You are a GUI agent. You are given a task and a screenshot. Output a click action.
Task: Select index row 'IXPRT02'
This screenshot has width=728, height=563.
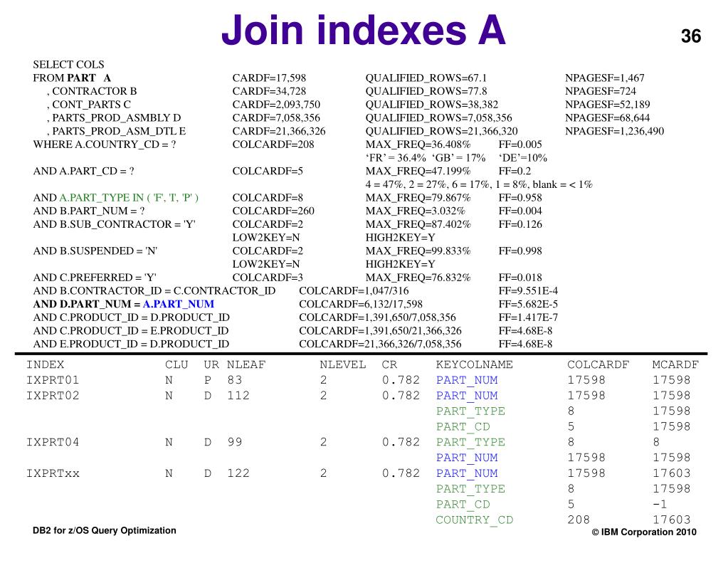click(x=358, y=396)
